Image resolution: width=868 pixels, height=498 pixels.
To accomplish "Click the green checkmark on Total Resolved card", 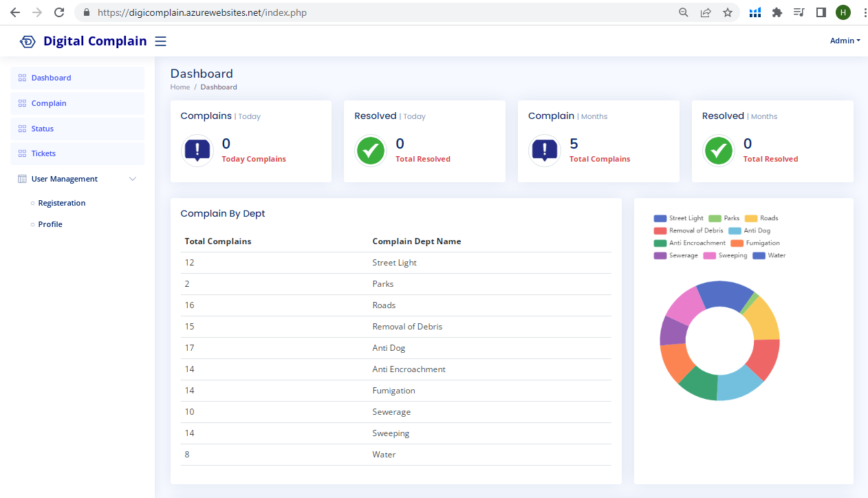I will pyautogui.click(x=371, y=150).
